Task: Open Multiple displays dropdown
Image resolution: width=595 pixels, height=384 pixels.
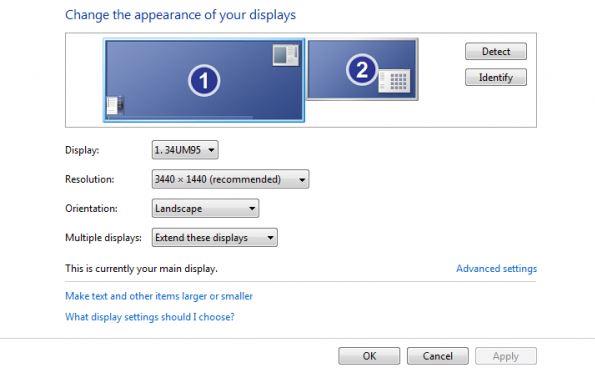Action: [214, 238]
